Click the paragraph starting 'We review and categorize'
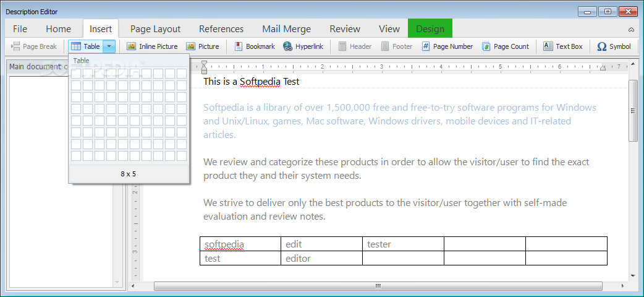 pos(397,169)
